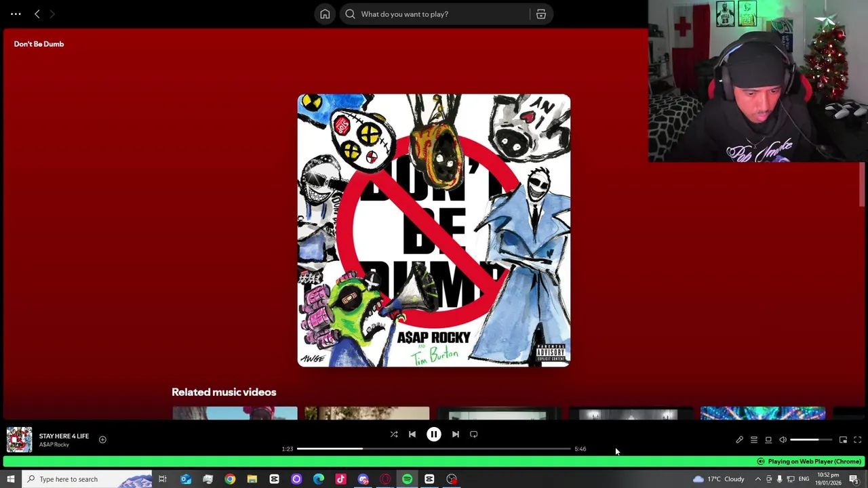Image resolution: width=868 pixels, height=488 pixels.
Task: Toggle shuffle playback
Action: pyautogui.click(x=394, y=434)
